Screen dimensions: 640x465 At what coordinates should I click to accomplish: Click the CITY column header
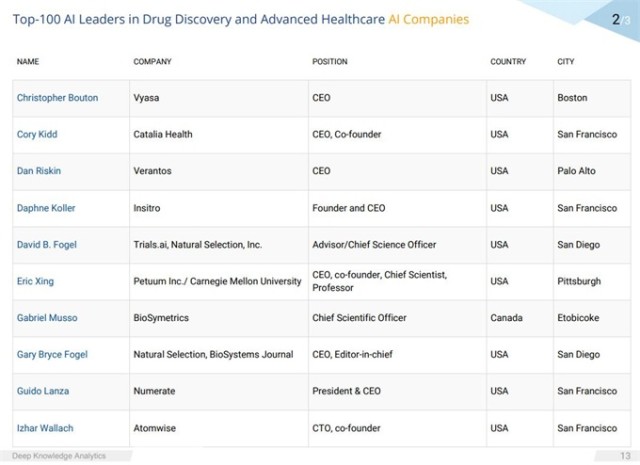565,62
